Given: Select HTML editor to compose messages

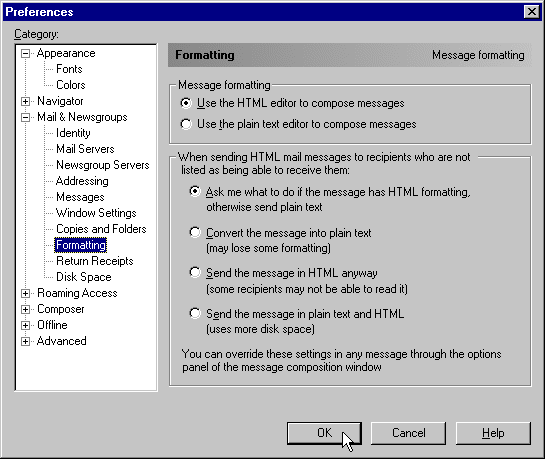Looking at the screenshot, I should click(186, 103).
